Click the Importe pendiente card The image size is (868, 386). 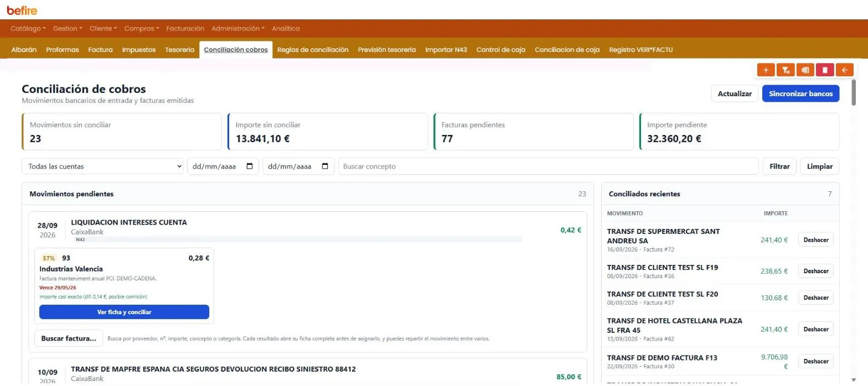(740, 132)
